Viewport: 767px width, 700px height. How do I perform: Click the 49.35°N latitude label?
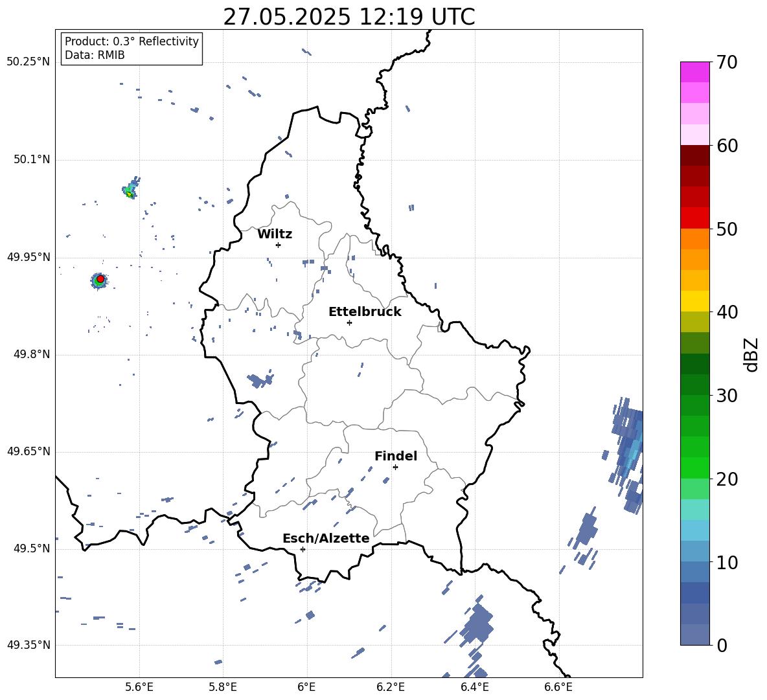29,645
